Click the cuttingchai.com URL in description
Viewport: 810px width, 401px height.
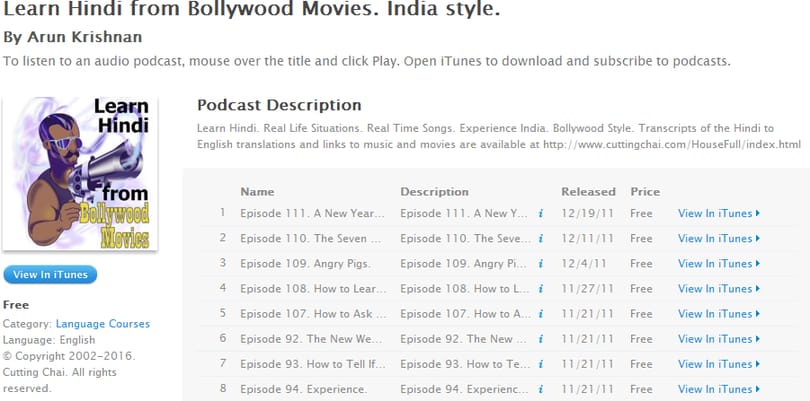point(672,144)
